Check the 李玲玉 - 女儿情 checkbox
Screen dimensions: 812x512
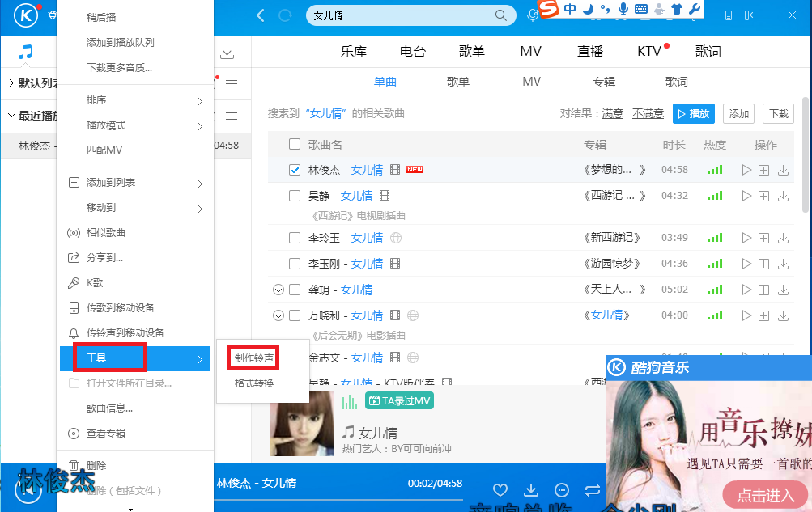coord(295,238)
